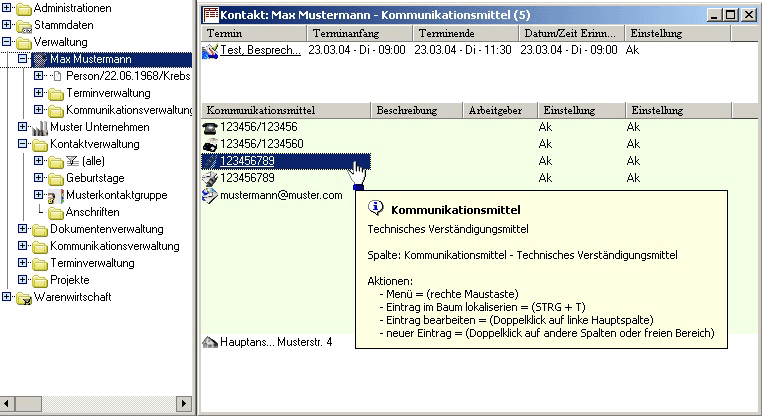Image resolution: width=762 pixels, height=416 pixels.
Task: Click the Kontakt window icon in title bar
Action: coord(210,15)
